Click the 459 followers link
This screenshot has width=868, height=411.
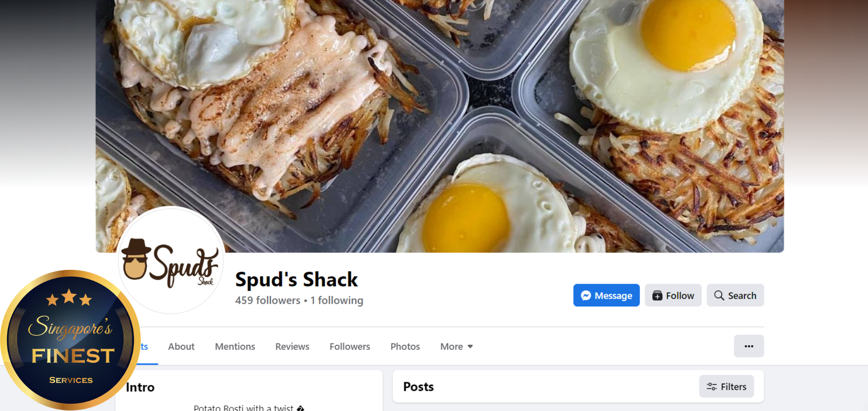268,300
